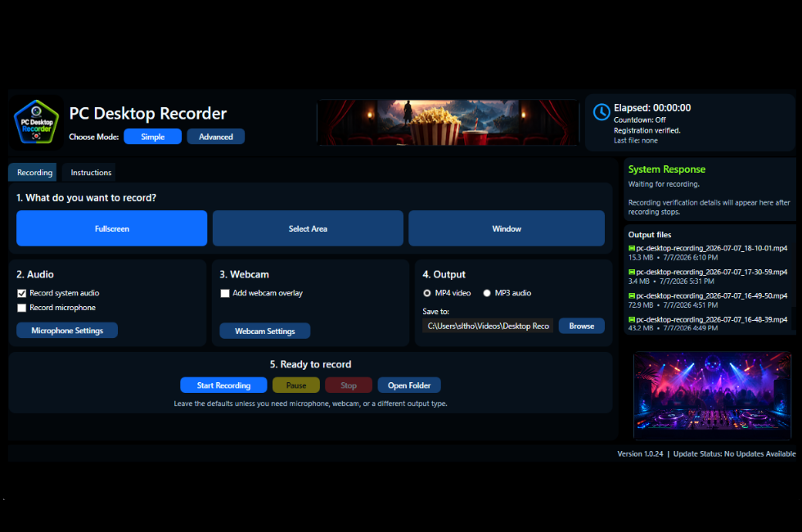Click 'Version 1.0.24' in status bar
Viewport: 802px width, 532px height.
[640, 453]
